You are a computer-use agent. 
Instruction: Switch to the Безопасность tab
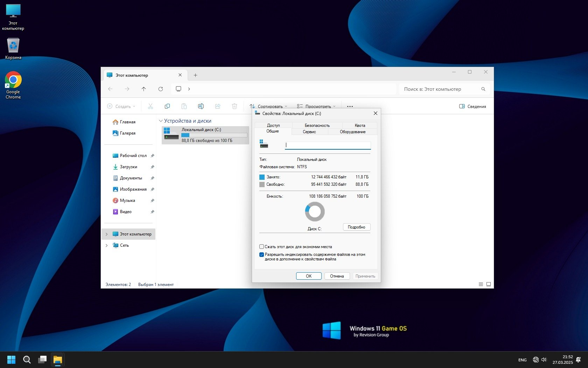tap(317, 125)
